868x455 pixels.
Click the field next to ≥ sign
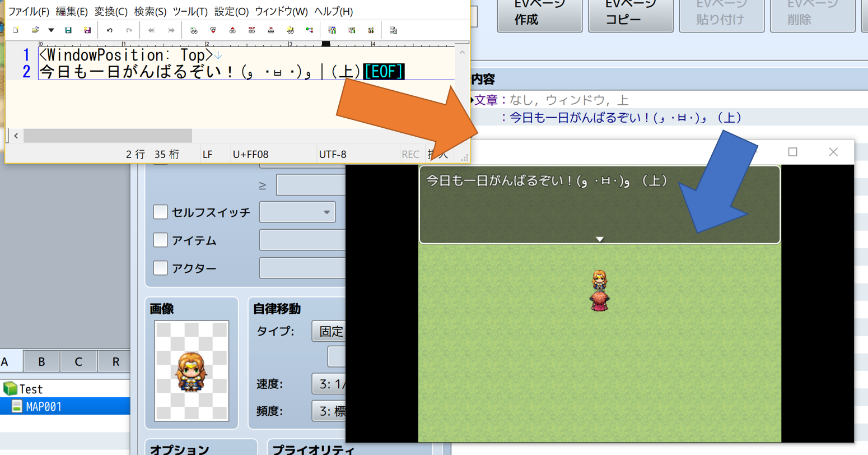click(311, 185)
